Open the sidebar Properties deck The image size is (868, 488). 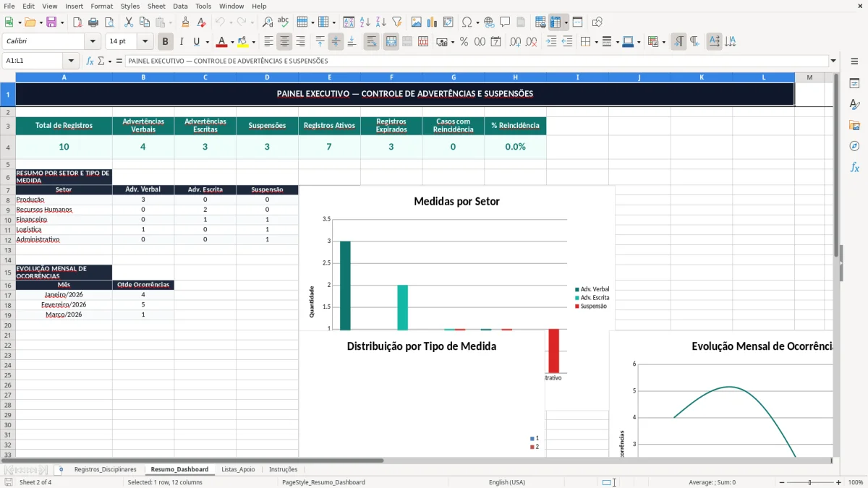point(854,84)
